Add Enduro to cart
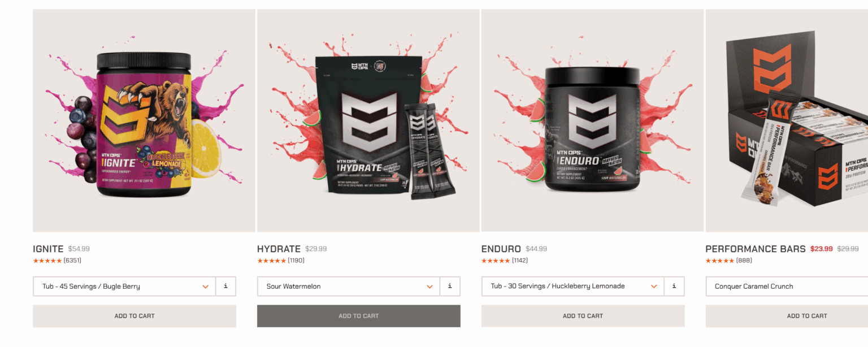 pos(583,316)
